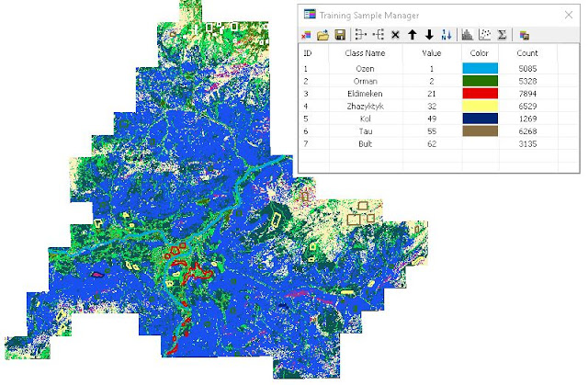The image size is (588, 385).
Task: Move selected class up with the up arrow
Action: click(413, 35)
